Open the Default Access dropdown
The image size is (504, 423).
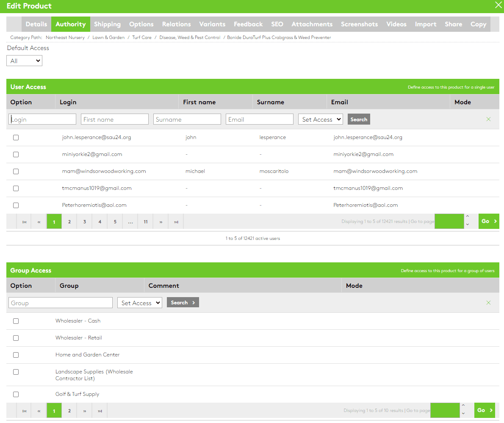[x=24, y=61]
